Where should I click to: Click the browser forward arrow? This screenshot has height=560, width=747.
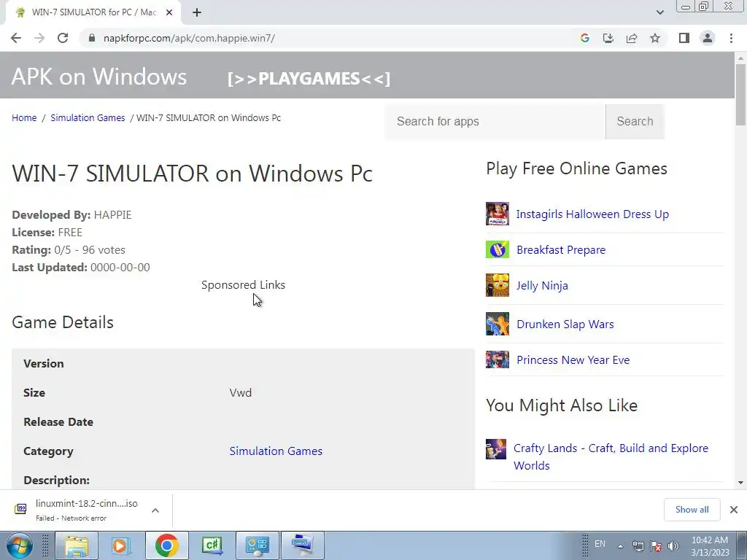tap(39, 38)
